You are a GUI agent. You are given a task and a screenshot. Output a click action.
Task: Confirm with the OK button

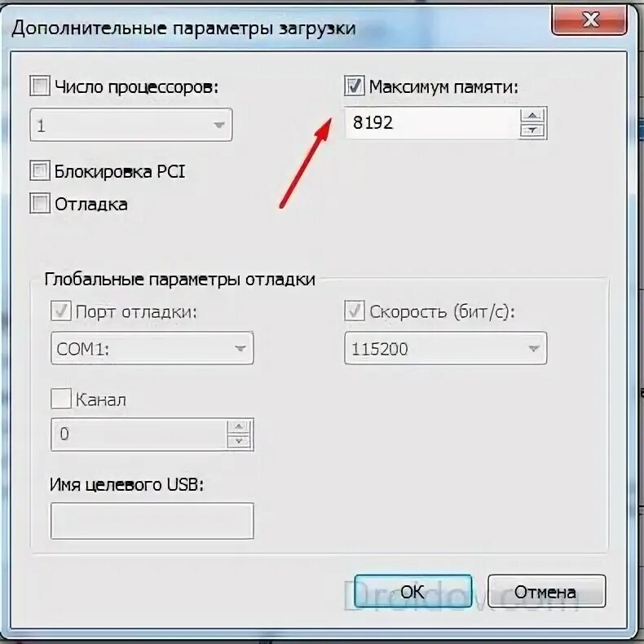[412, 592]
